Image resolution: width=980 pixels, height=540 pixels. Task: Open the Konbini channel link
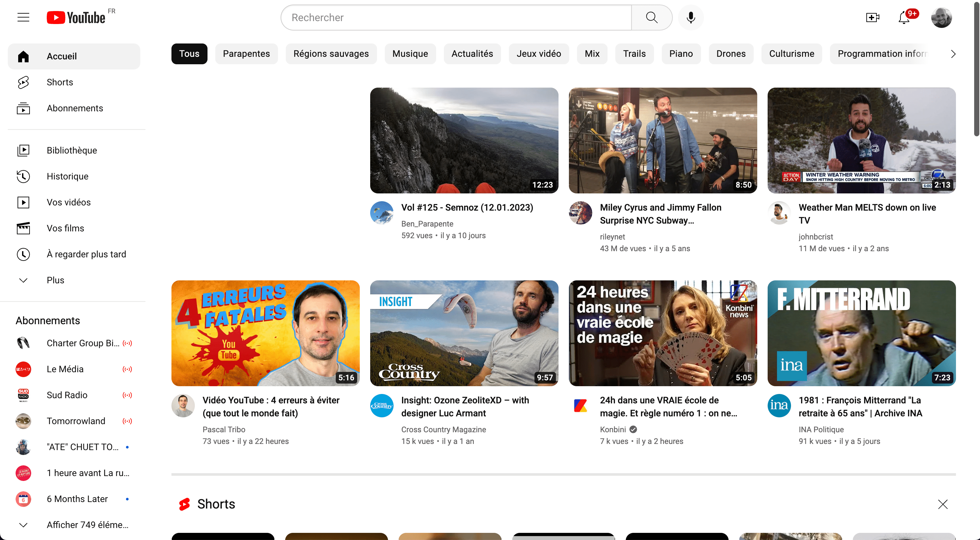pos(612,429)
